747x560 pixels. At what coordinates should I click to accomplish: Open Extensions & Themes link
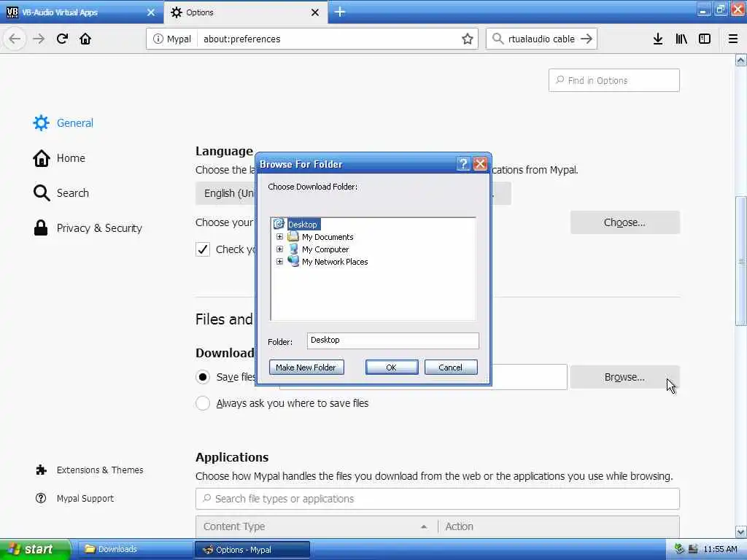click(99, 470)
